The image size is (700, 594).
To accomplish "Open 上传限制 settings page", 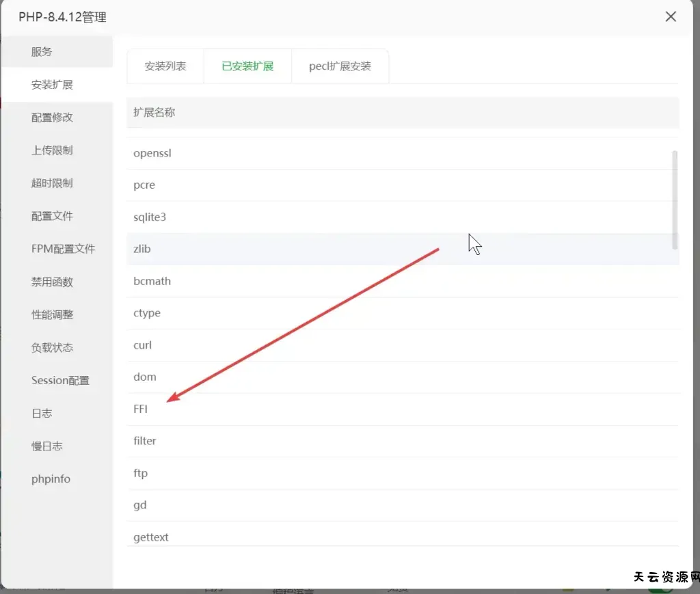I will pos(52,150).
